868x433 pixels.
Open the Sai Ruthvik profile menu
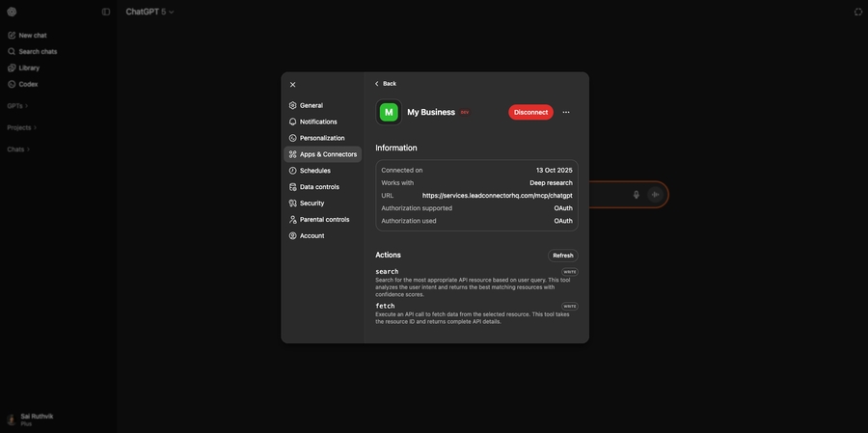point(34,419)
